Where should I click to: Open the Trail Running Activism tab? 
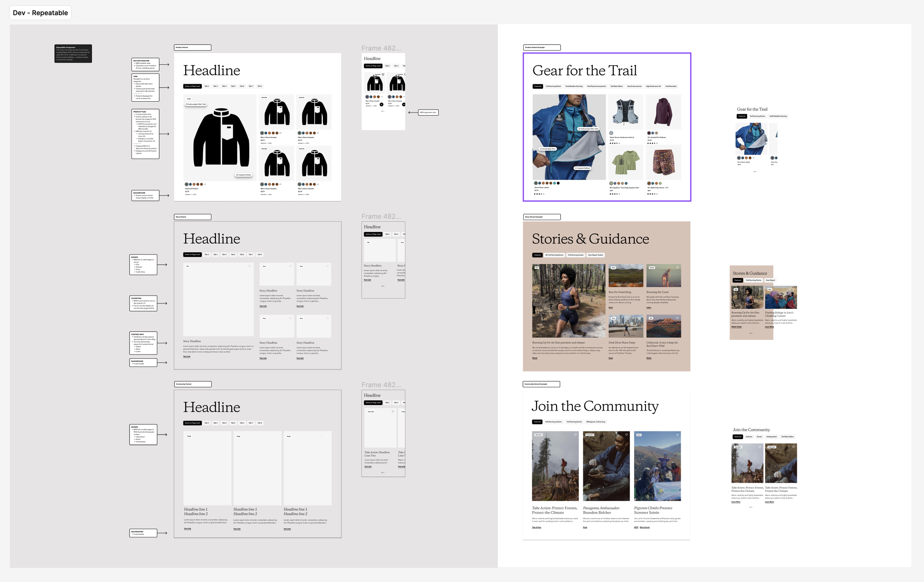[553, 422]
